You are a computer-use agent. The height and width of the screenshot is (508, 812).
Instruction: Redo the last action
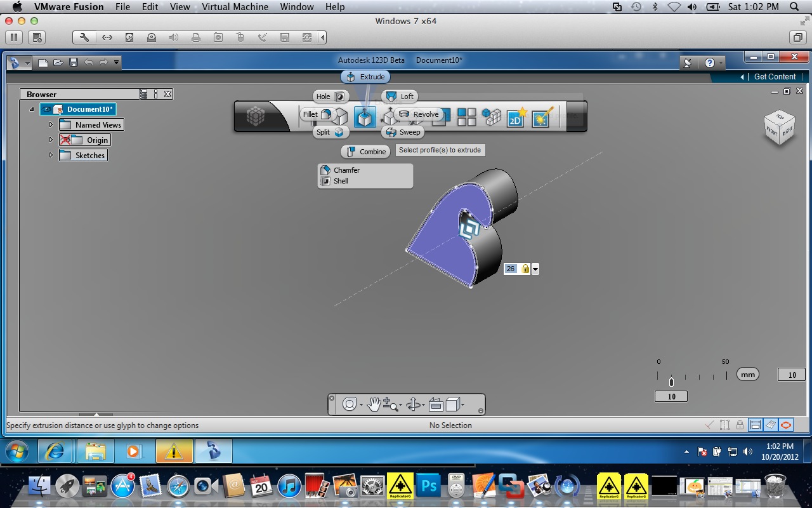point(103,62)
